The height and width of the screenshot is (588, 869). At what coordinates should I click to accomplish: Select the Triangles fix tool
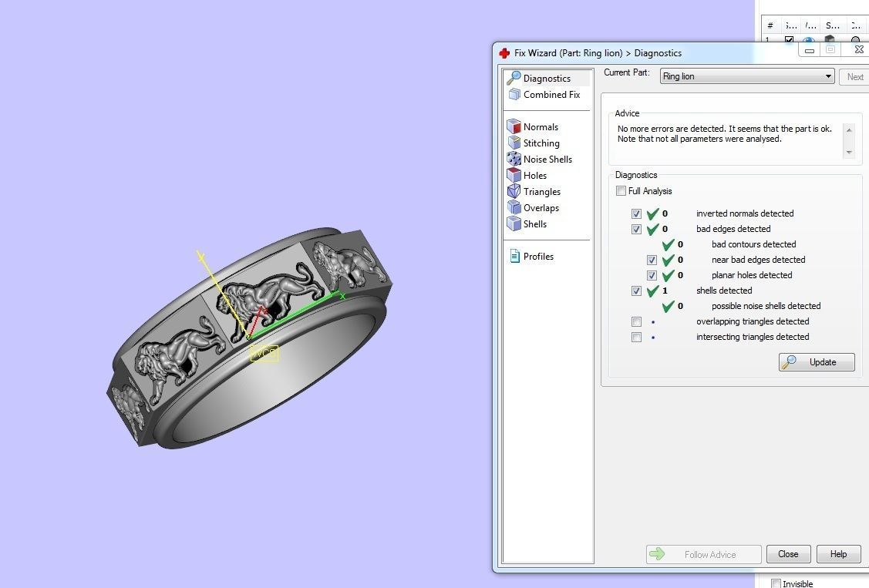(x=534, y=192)
